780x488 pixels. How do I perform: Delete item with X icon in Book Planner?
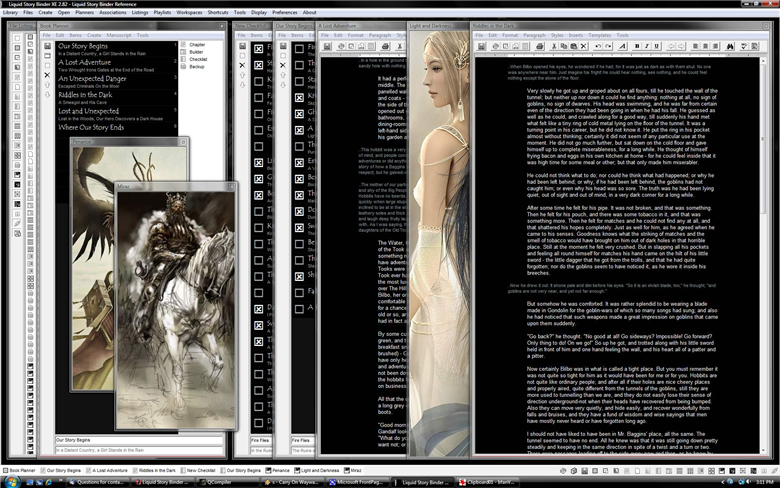47,75
